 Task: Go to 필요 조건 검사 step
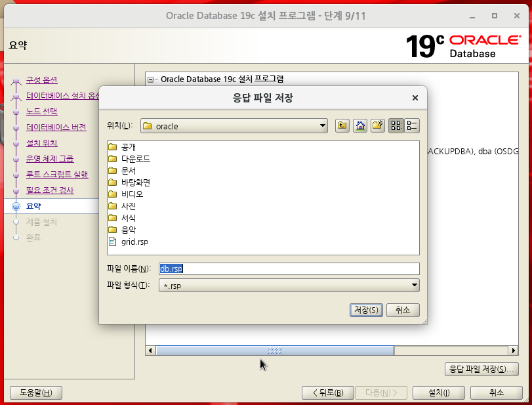coord(50,190)
